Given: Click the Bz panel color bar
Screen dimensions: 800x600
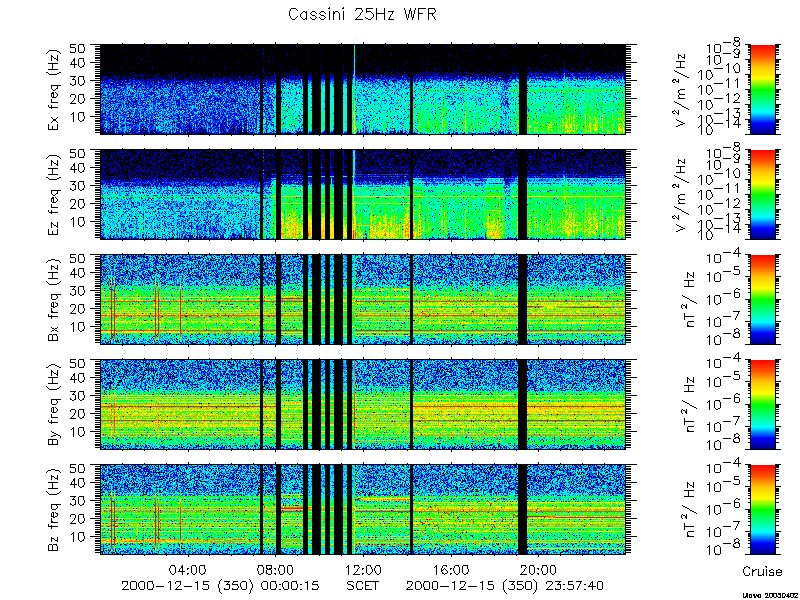Looking at the screenshot, I should (x=763, y=510).
